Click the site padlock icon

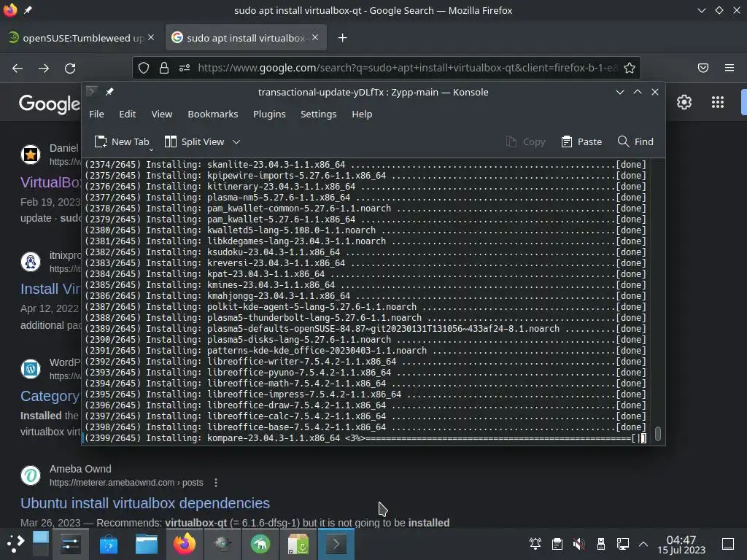pos(164,68)
